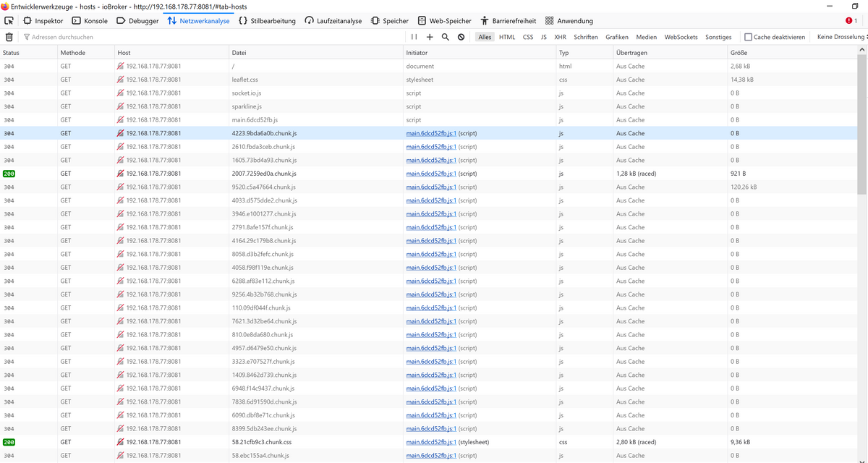Click the 200 status badge for 2007.7259ed0a.chunk.js
Image resolution: width=868 pixels, height=463 pixels.
click(x=9, y=174)
